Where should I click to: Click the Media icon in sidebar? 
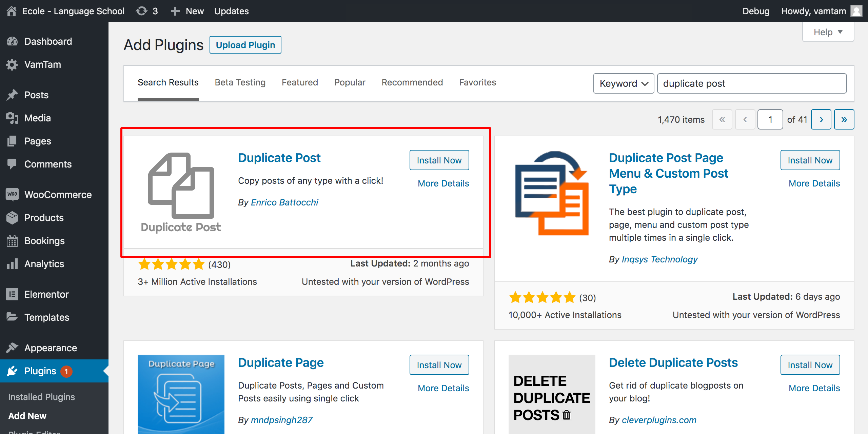coord(12,118)
